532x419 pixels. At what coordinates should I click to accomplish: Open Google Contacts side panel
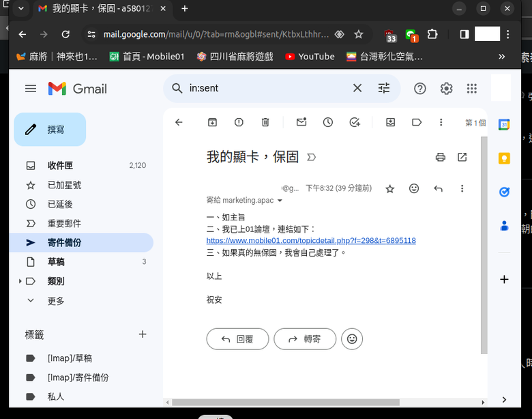504,225
